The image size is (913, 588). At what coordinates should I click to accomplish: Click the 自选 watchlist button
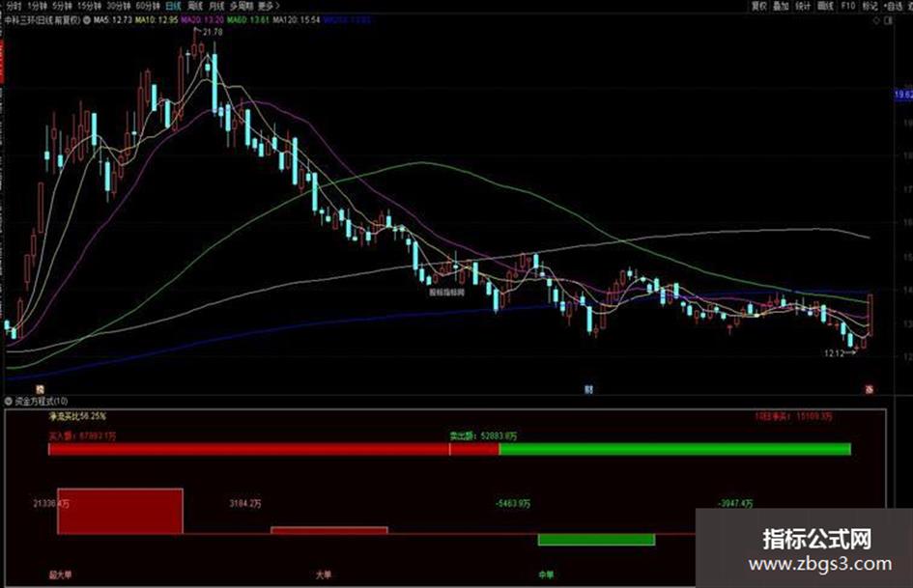(893, 6)
